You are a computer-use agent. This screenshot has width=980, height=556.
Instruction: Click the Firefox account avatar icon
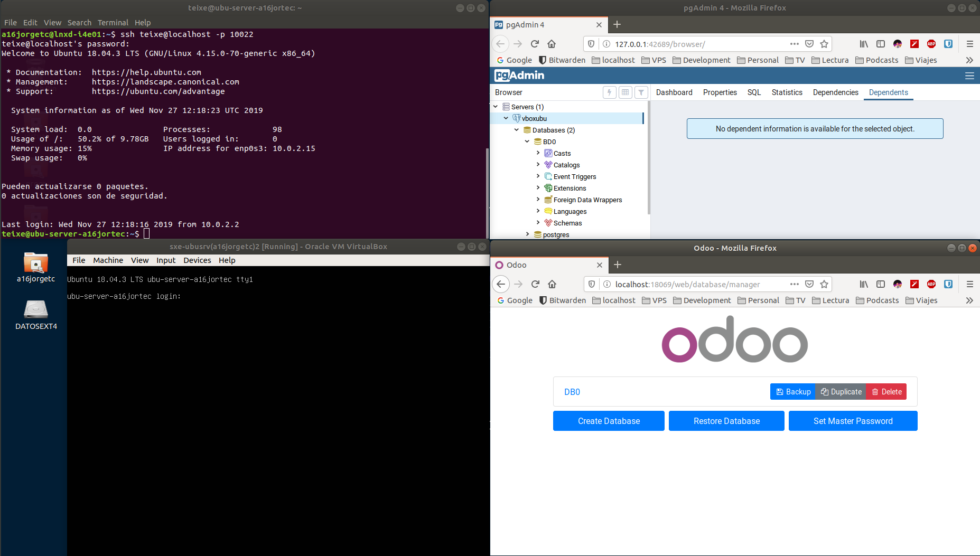pyautogui.click(x=898, y=44)
